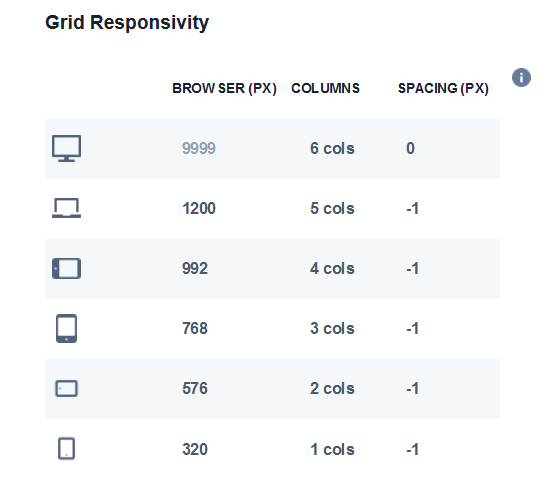This screenshot has width=557, height=489.
Task: Select the laptop device icon
Action: [66, 208]
